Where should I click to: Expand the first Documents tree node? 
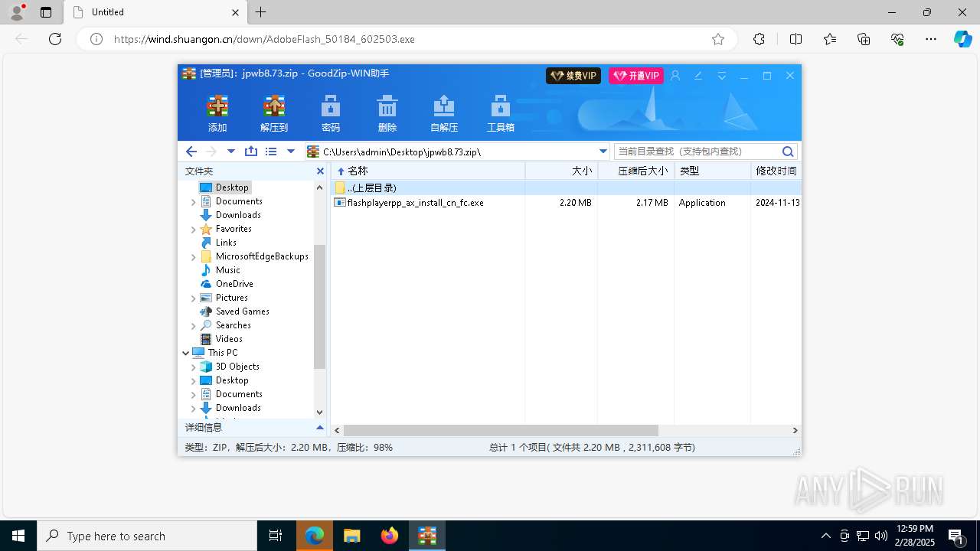pyautogui.click(x=193, y=201)
